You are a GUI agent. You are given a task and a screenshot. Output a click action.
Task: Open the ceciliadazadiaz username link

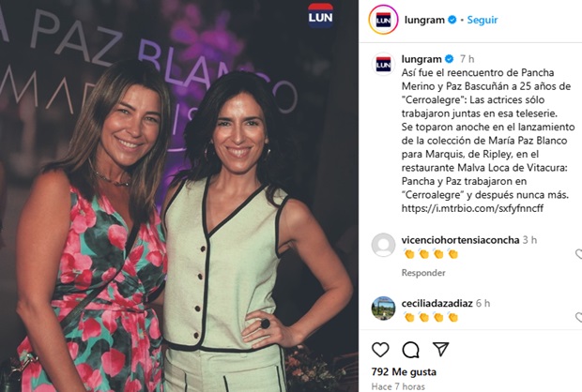[436, 303]
